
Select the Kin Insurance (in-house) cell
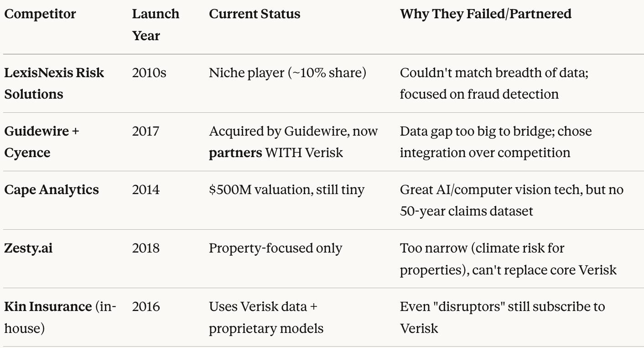[60, 317]
